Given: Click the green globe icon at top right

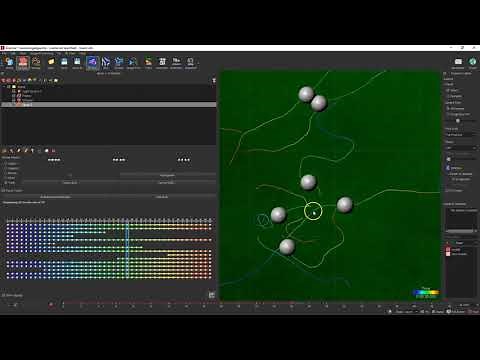Looking at the screenshot, I should pyautogui.click(x=472, y=62).
